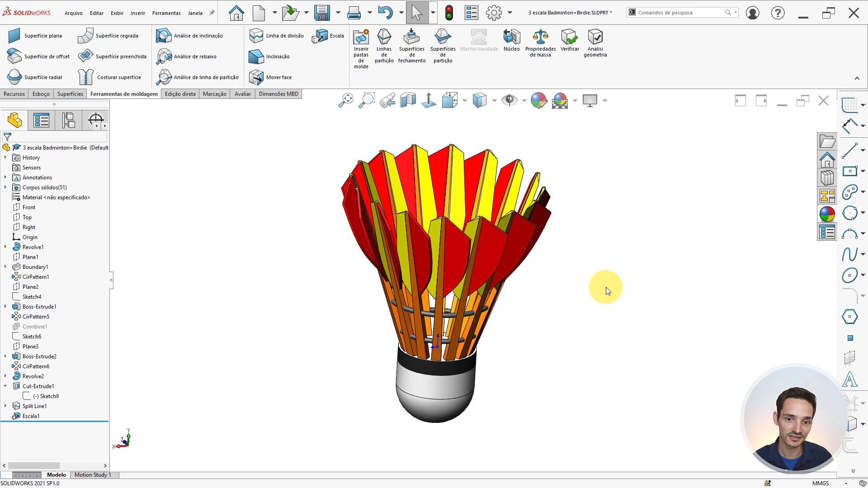Expand the Boundary1 feature
868x488 pixels.
click(5, 267)
